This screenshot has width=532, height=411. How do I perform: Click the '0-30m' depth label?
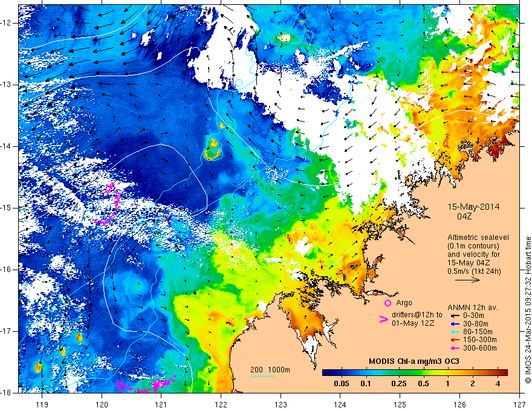473,316
